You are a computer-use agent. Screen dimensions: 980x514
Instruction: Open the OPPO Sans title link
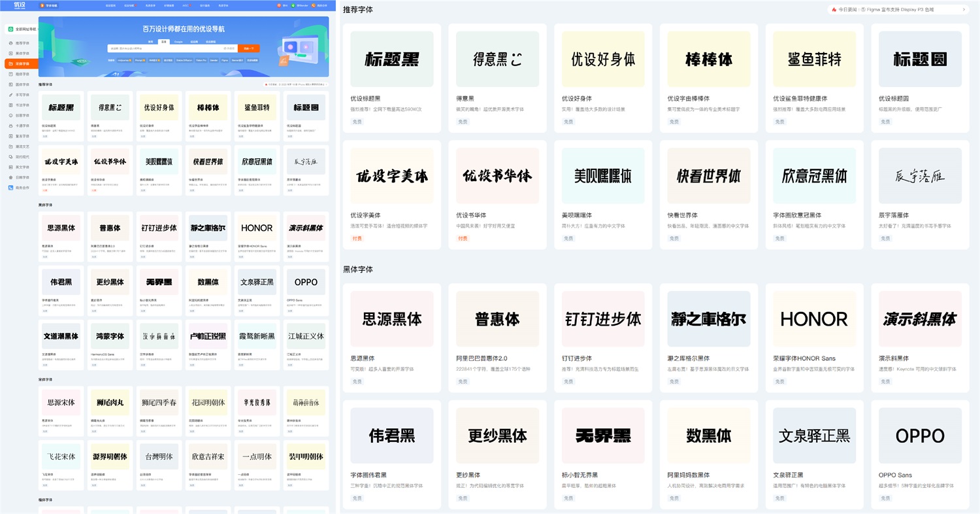(895, 475)
